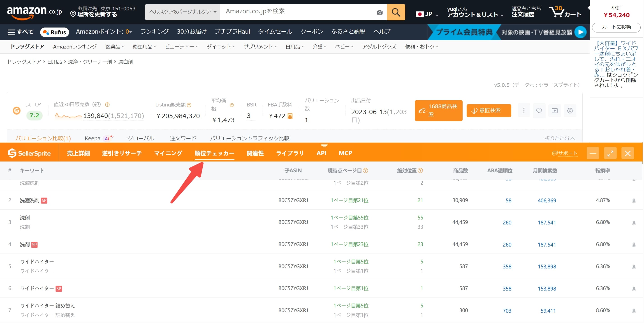Open バリエーション比較(1) tab
Screen dimensions: 644x323
[x=43, y=138]
